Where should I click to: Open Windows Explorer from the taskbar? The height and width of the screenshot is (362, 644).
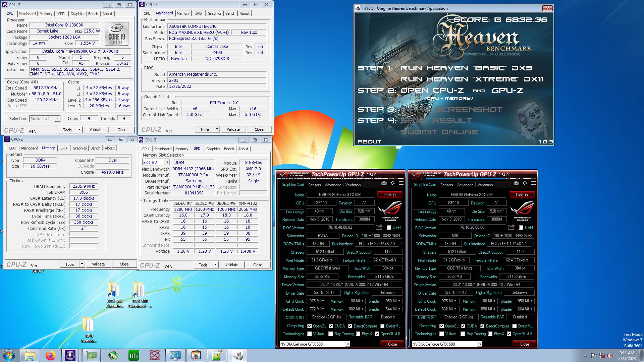tap(30, 355)
